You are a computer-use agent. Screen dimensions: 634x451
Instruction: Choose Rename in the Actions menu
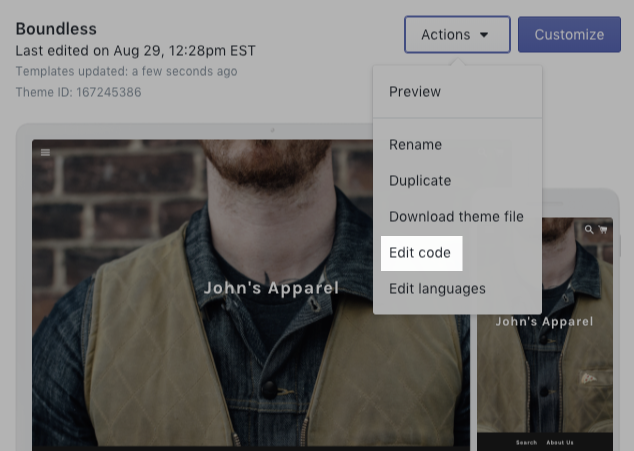[x=415, y=145]
